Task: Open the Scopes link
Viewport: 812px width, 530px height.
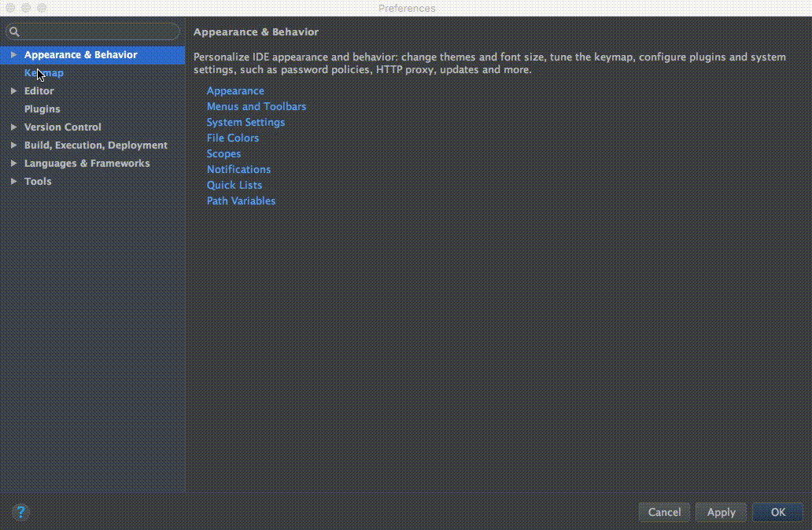Action: 223,153
